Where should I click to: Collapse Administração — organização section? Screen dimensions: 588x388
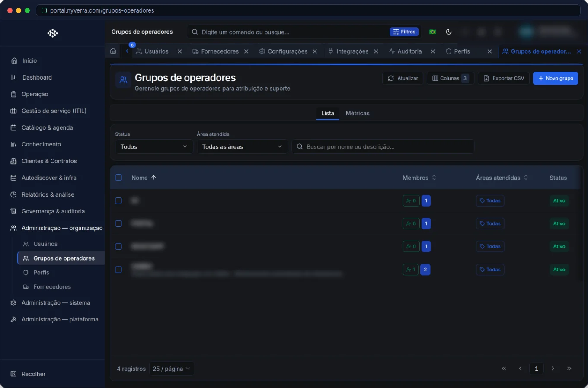62,228
